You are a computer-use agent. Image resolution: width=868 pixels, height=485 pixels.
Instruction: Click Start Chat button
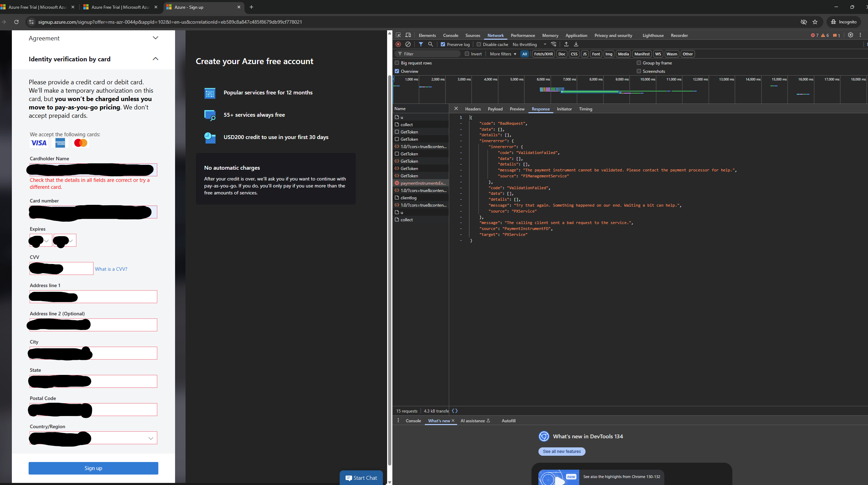pyautogui.click(x=361, y=478)
